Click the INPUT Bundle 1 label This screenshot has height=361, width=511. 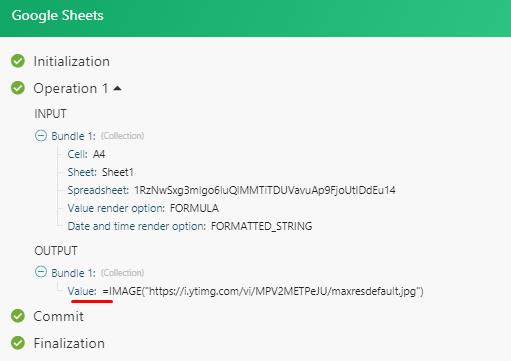pos(73,136)
